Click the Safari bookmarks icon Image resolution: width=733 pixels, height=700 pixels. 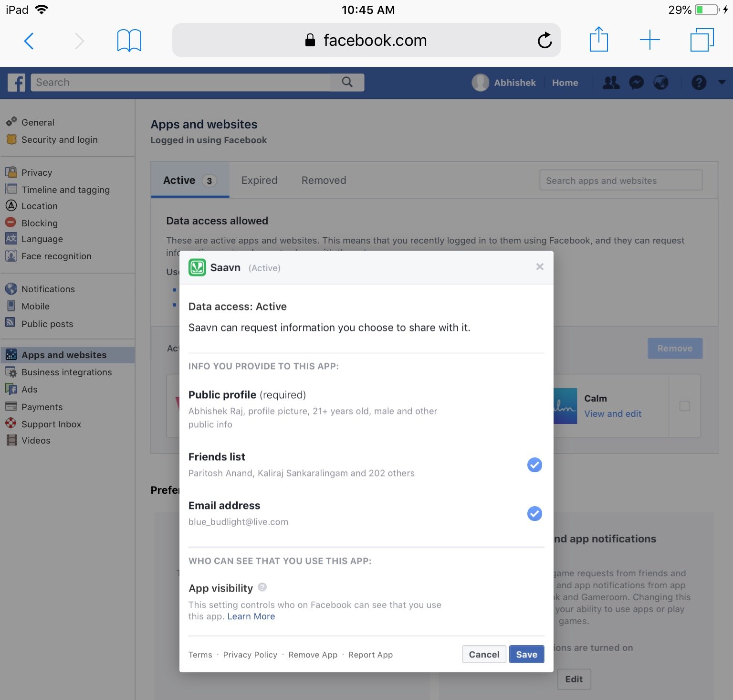coord(129,40)
